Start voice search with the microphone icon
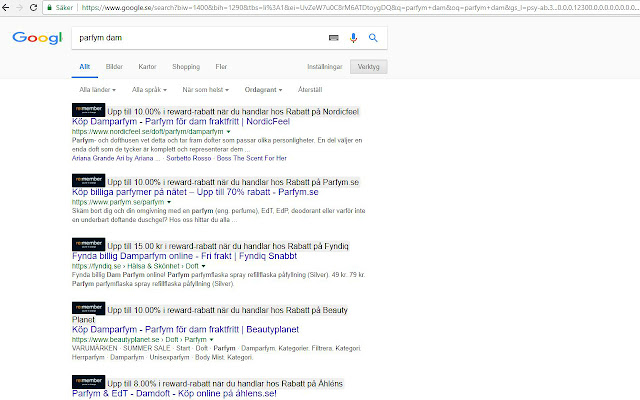Image resolution: width=640 pixels, height=400 pixels. tap(353, 38)
